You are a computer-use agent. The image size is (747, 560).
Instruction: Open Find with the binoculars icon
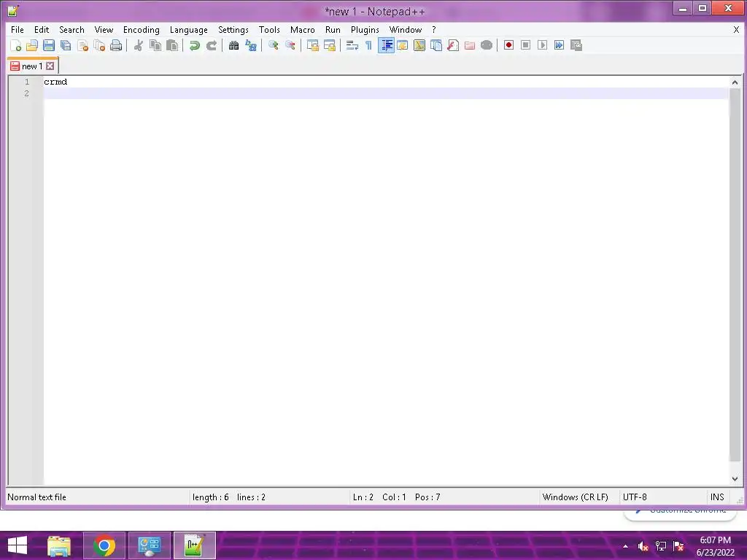pos(233,45)
